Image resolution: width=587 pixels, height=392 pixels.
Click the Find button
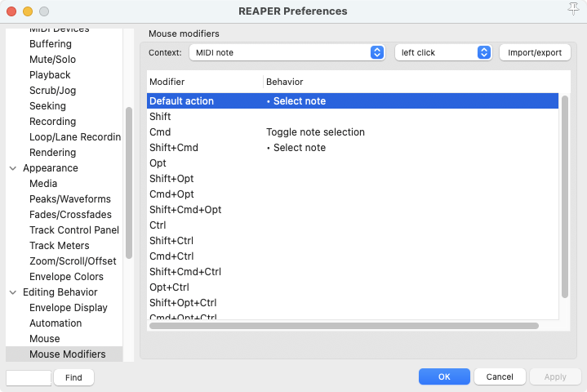[x=73, y=377]
